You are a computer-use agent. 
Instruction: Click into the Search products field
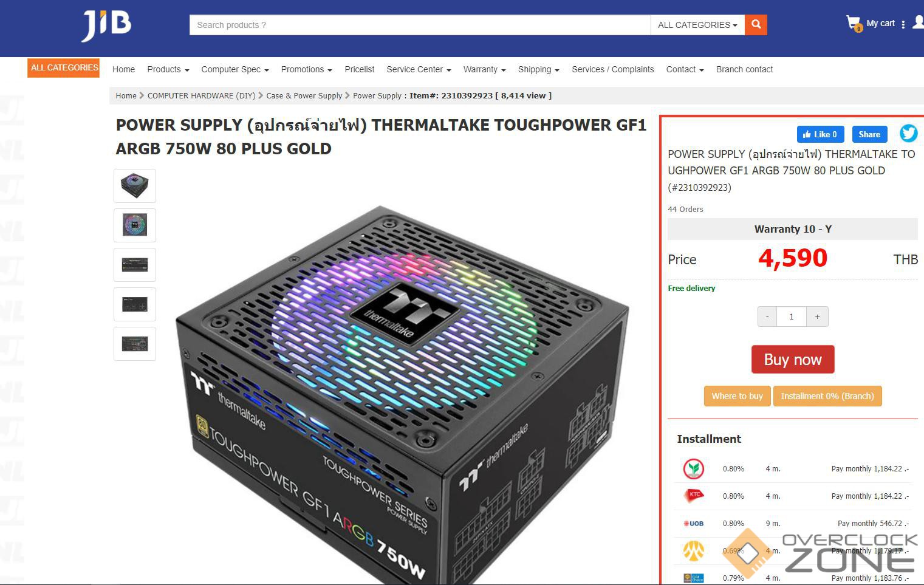[420, 25]
